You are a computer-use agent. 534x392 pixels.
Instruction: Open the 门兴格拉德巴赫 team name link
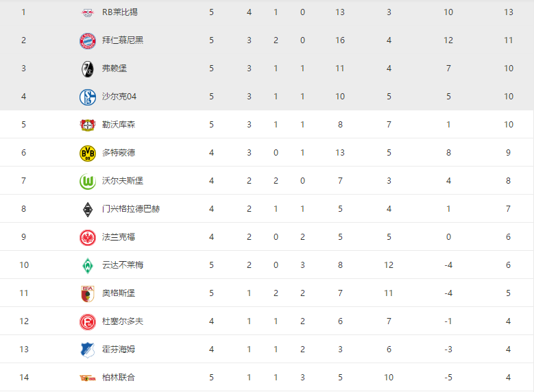pos(131,209)
